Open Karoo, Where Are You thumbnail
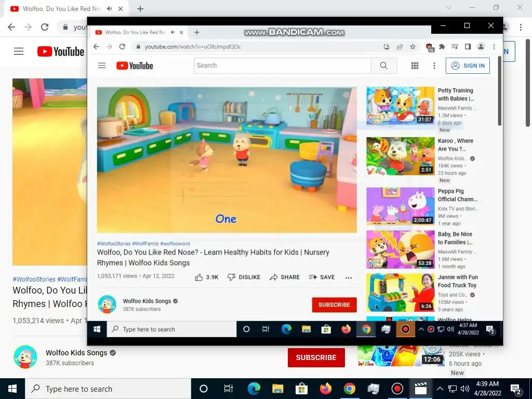This screenshot has height=399, width=532. coord(401,156)
